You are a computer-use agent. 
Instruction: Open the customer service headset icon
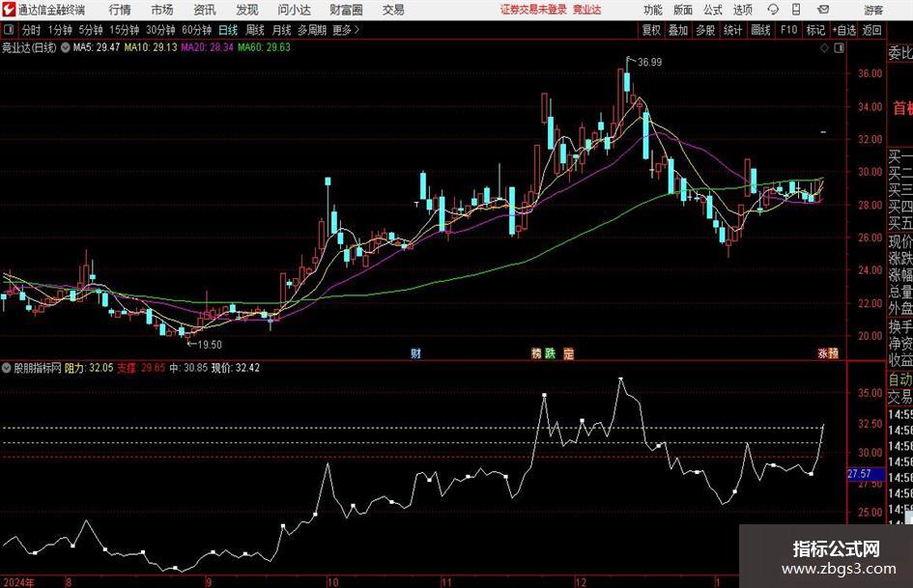[773, 10]
